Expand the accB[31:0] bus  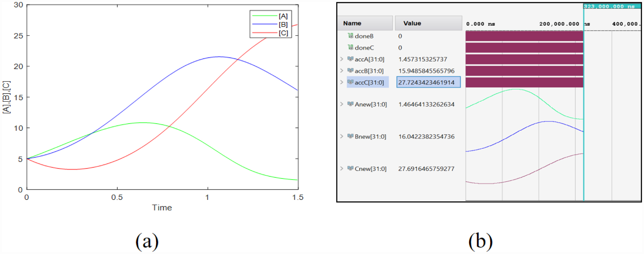342,71
